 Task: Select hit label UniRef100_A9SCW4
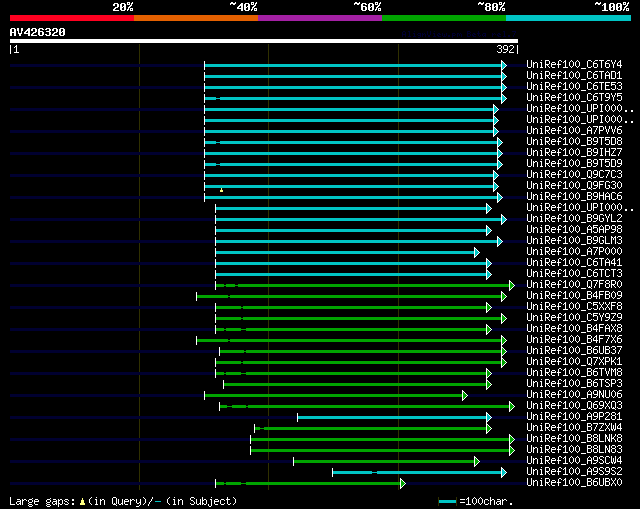coord(574,461)
